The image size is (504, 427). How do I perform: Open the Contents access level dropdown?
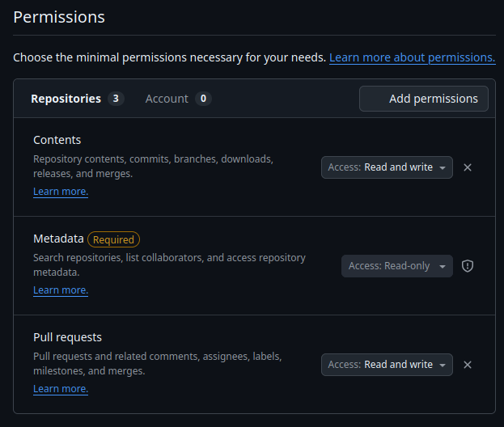click(387, 167)
